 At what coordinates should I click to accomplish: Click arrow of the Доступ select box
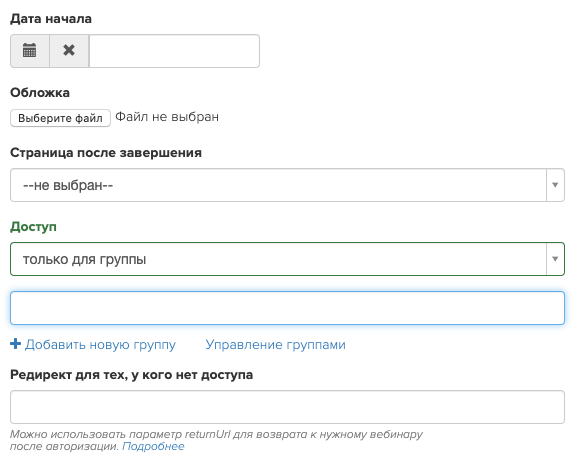[555, 259]
